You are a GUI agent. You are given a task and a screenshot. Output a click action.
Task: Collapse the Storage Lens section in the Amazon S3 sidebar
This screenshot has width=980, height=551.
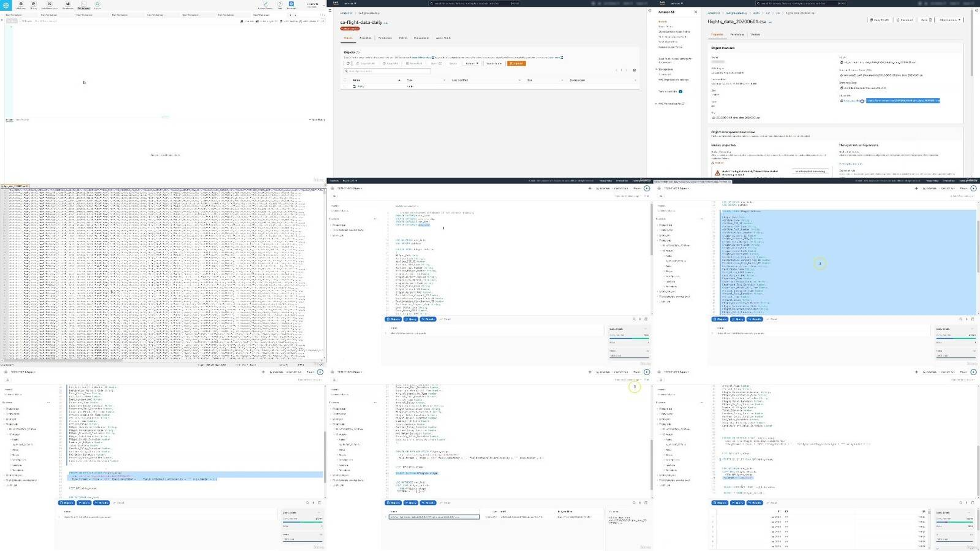pos(656,69)
